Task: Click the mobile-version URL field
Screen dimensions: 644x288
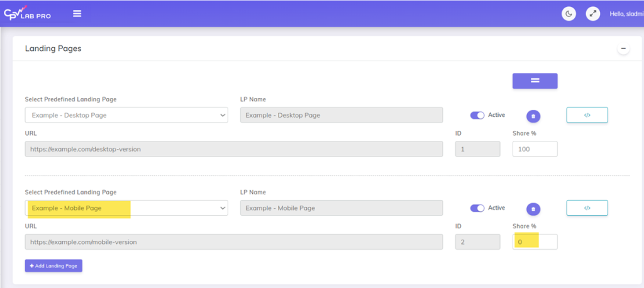Action: [234, 242]
